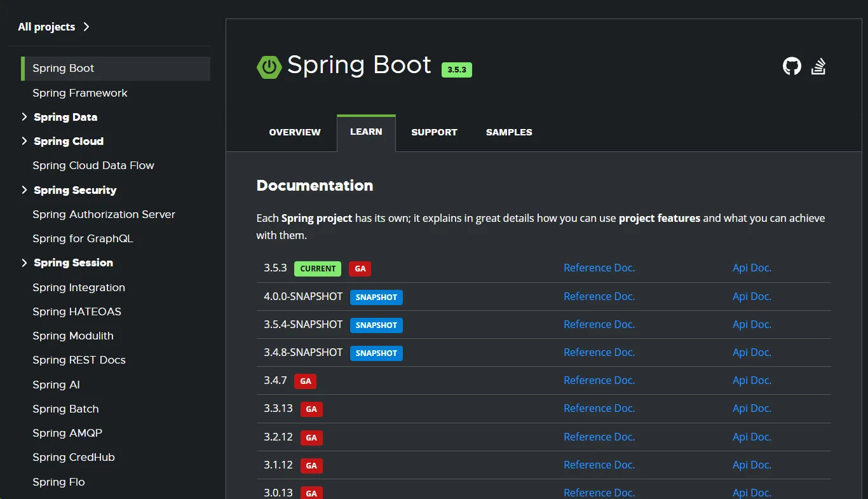Switch to the Overview tab
Image resolution: width=868 pixels, height=499 pixels.
tap(295, 132)
